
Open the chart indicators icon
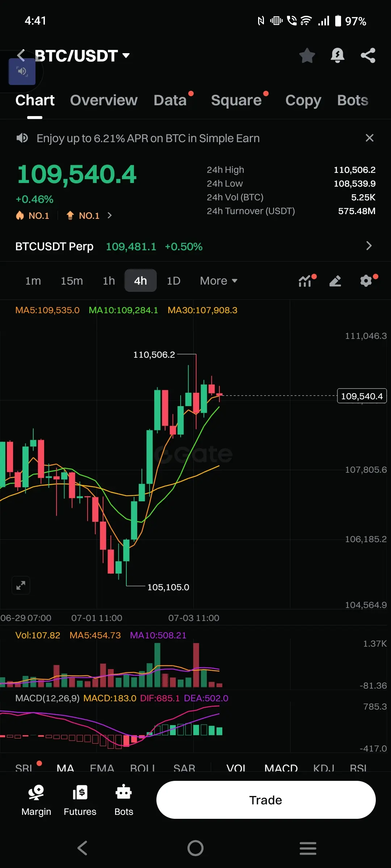click(305, 281)
